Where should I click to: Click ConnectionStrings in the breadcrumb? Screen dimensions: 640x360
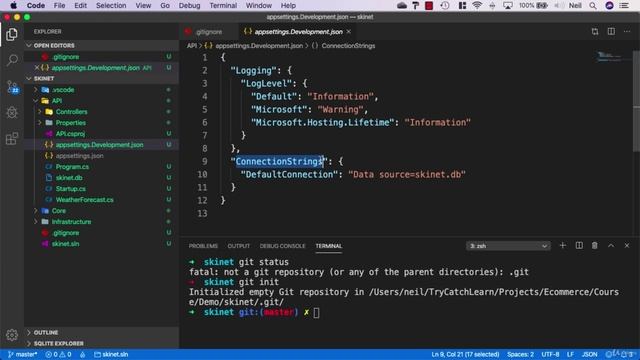pos(348,46)
